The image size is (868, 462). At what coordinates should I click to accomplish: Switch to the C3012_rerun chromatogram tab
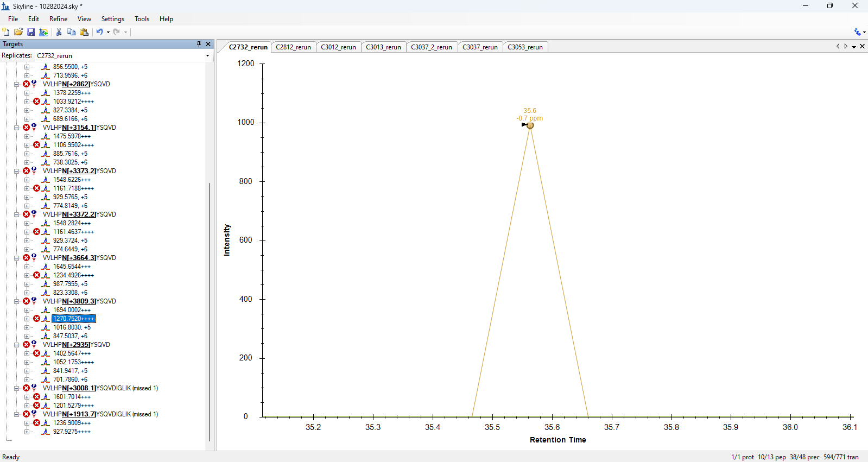[338, 47]
